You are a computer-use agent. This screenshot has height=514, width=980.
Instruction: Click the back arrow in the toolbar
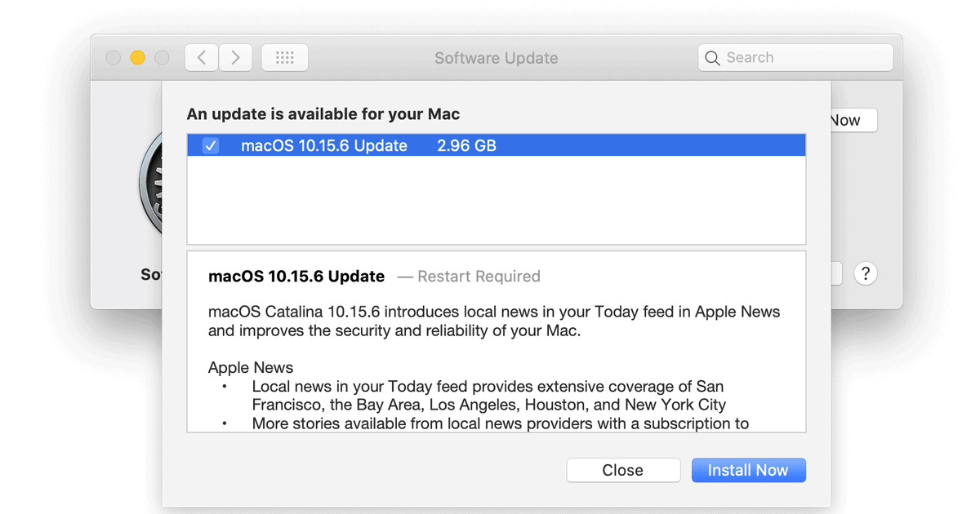pos(202,58)
